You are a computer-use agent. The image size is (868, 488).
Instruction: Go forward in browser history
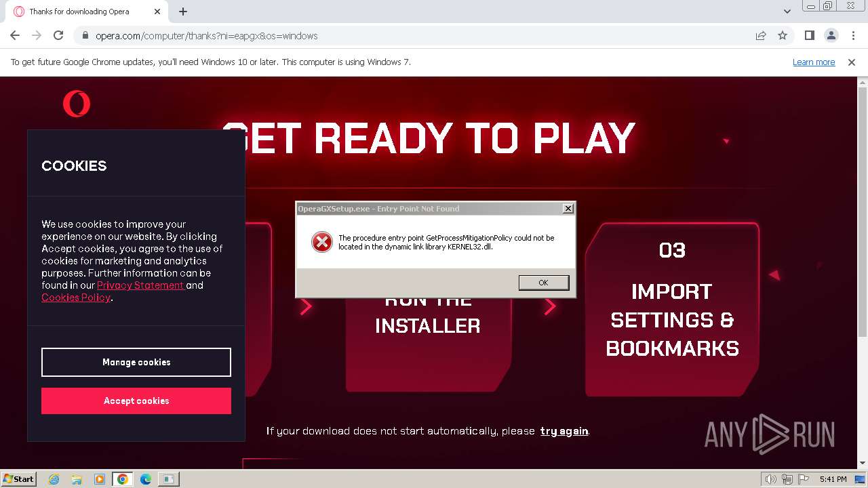pos(37,35)
